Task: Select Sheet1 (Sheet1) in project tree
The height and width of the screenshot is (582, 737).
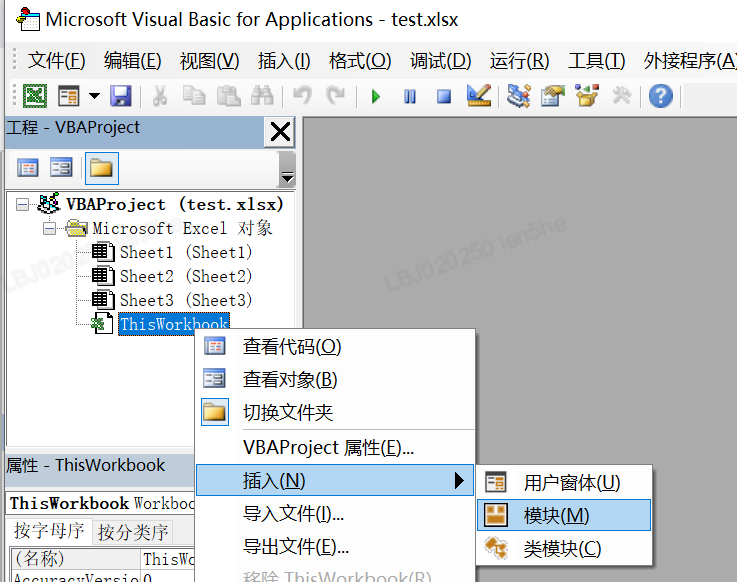Action: point(186,252)
